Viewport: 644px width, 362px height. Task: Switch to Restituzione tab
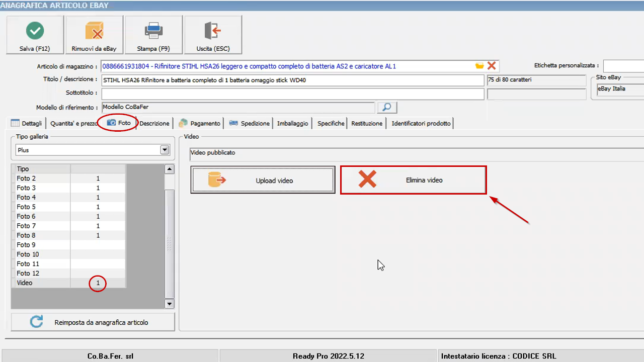point(367,123)
